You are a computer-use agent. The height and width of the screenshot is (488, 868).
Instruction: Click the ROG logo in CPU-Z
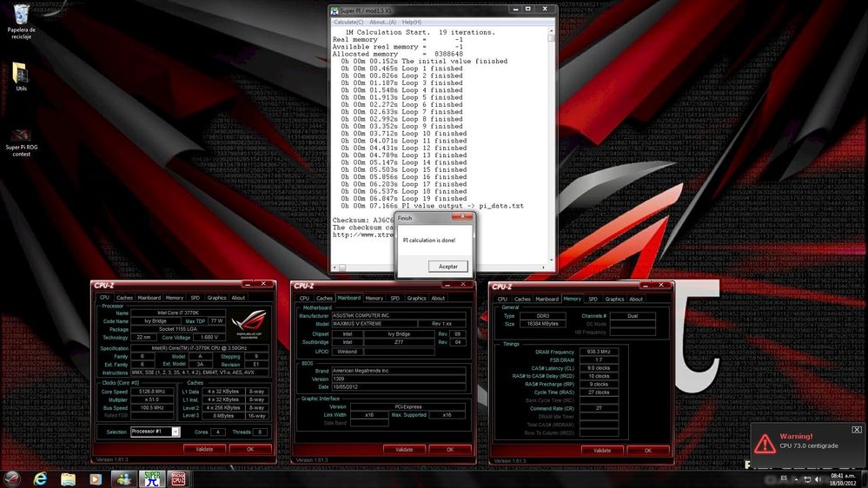tap(249, 323)
